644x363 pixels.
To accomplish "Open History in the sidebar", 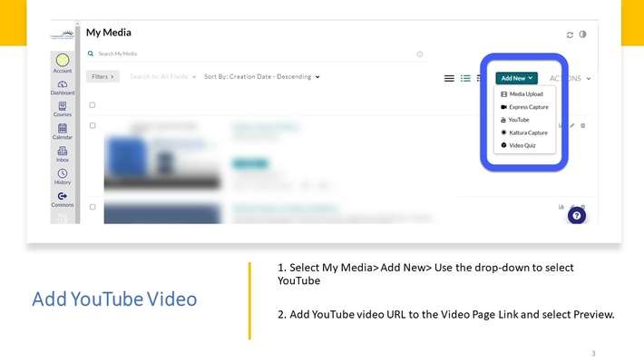I will tap(63, 177).
